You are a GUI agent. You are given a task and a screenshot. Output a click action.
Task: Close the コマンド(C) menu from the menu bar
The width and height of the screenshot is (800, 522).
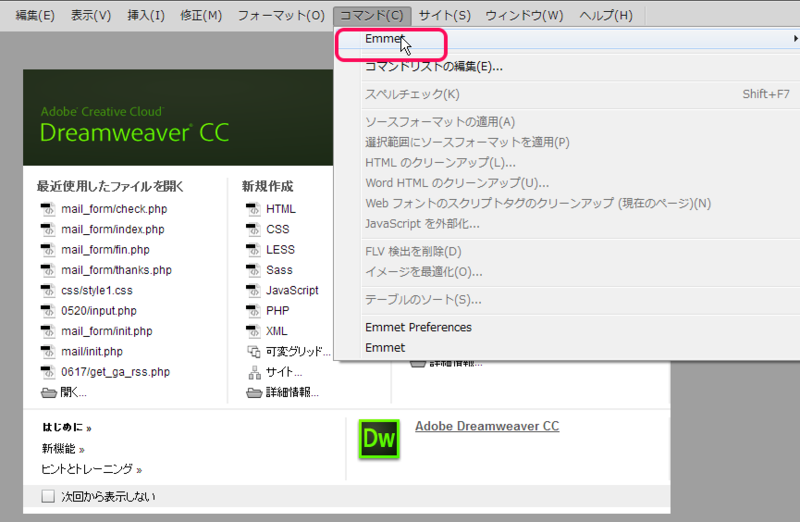tap(371, 15)
